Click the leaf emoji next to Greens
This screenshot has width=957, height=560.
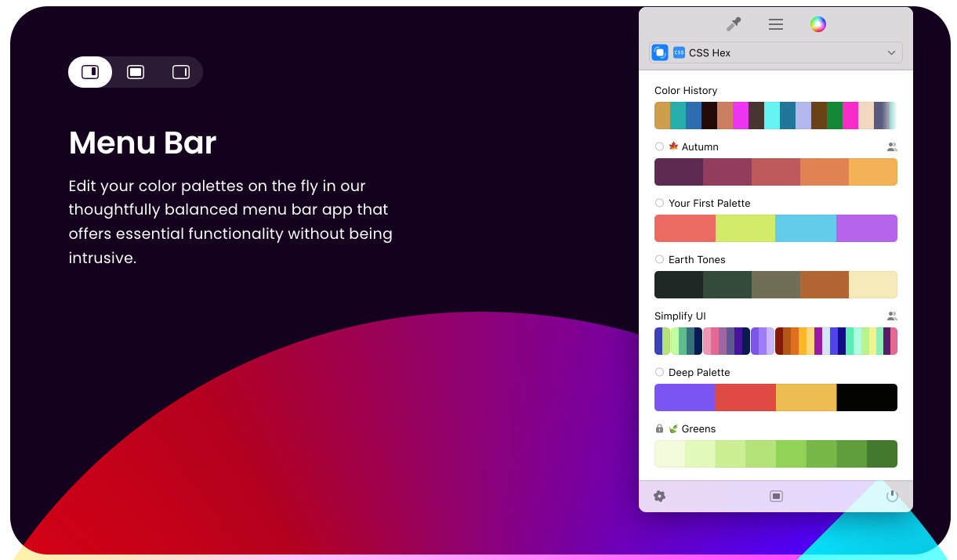tap(673, 428)
